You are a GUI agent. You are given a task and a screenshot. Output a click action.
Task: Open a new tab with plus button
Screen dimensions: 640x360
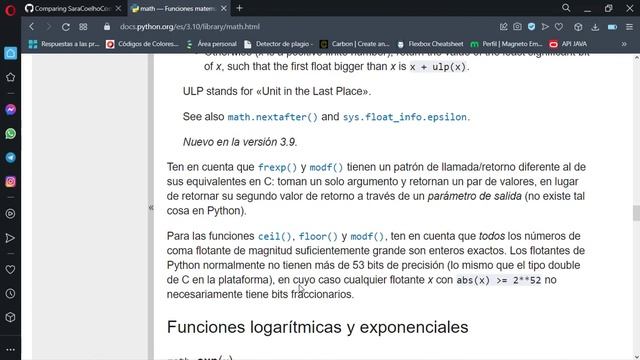click(x=240, y=8)
